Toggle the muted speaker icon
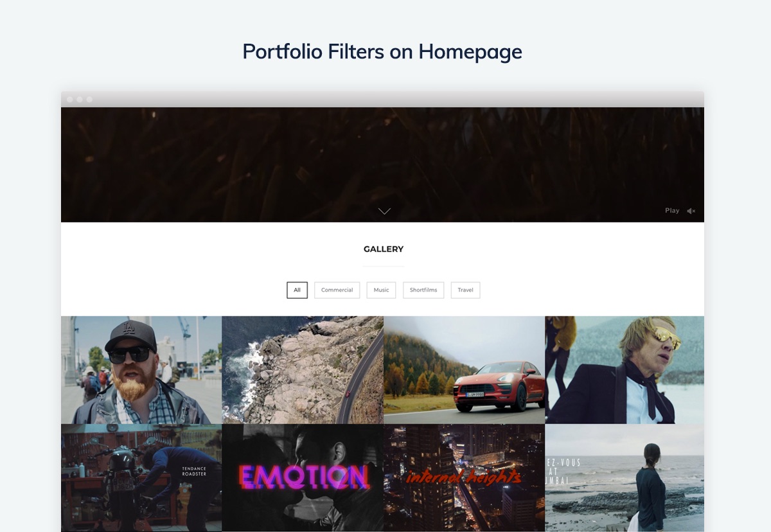 pos(691,211)
